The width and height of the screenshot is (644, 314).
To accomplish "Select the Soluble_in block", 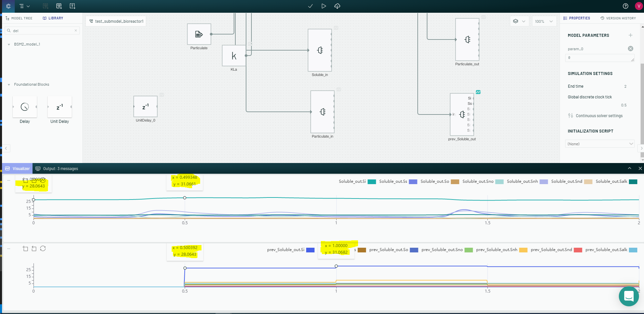I will point(320,50).
